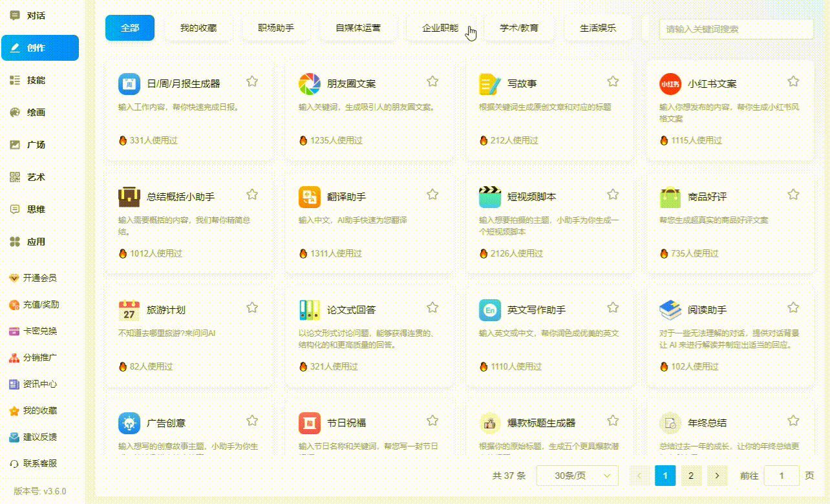Click the 旅游计划 calendar icon
The width and height of the screenshot is (830, 504).
click(x=129, y=310)
